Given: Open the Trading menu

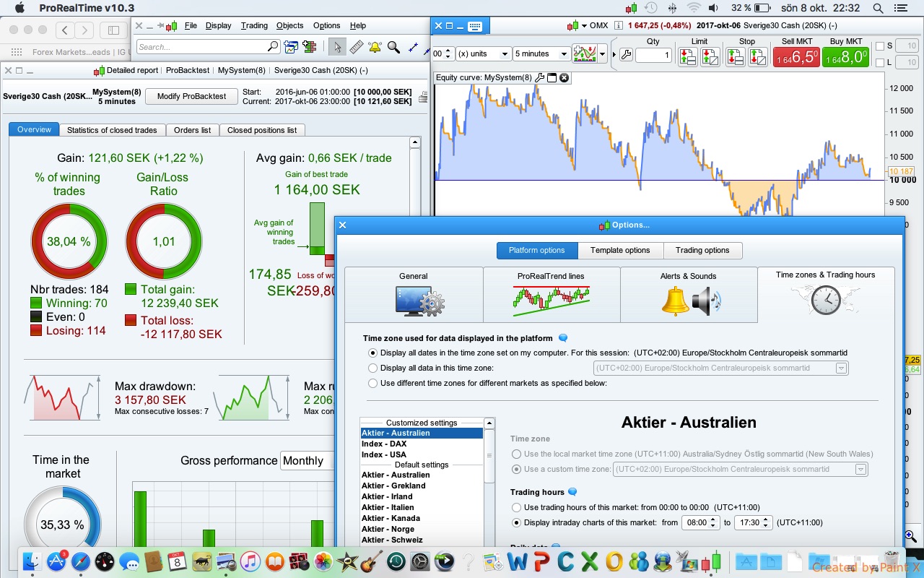Looking at the screenshot, I should pyautogui.click(x=254, y=25).
